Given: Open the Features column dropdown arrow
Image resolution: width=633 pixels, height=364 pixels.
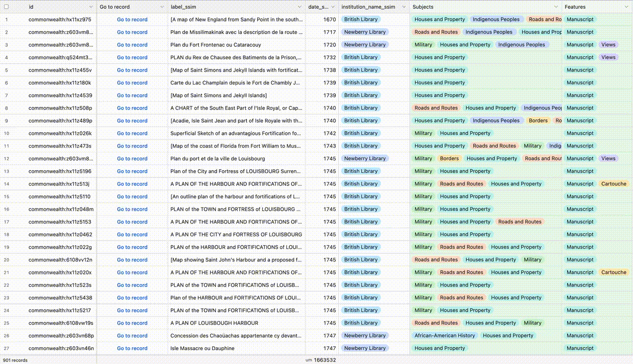Looking at the screenshot, I should pyautogui.click(x=628, y=7).
